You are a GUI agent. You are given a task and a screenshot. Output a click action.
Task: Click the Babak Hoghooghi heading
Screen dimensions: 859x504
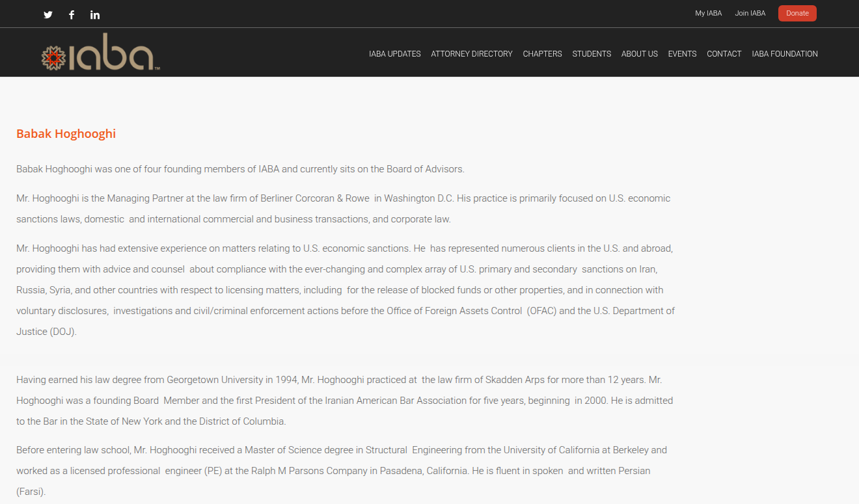[x=66, y=134]
